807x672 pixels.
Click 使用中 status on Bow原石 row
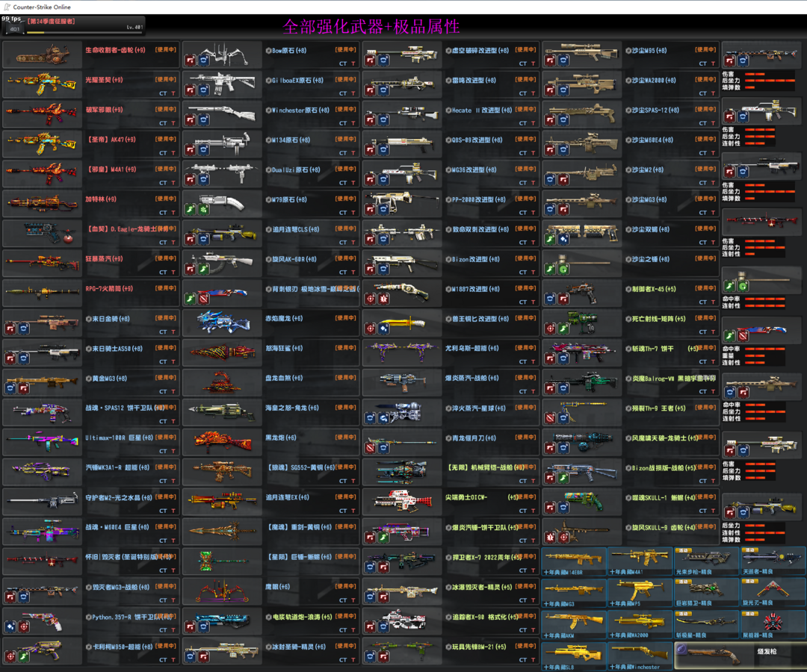(346, 50)
